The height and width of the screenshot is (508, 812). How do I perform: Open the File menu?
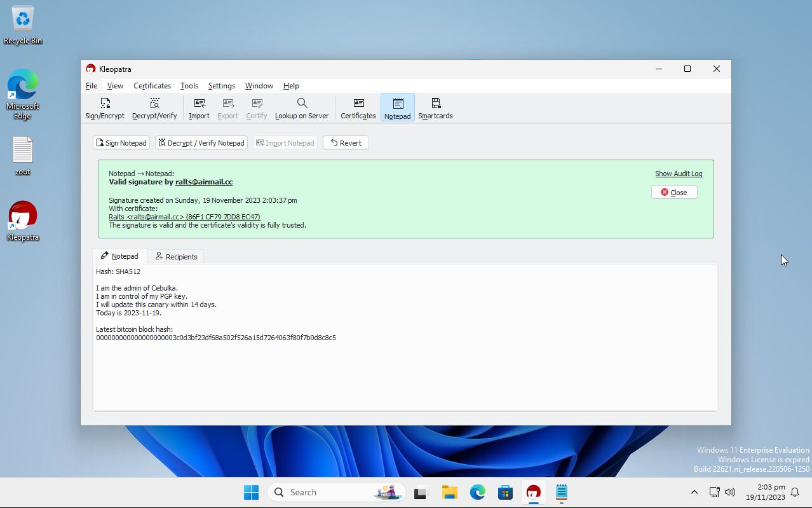pyautogui.click(x=91, y=86)
